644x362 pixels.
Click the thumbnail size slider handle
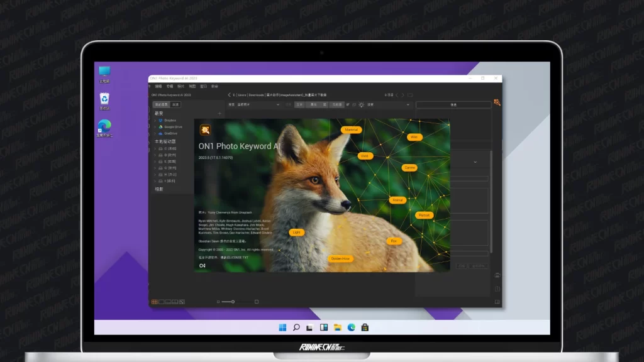tap(233, 302)
